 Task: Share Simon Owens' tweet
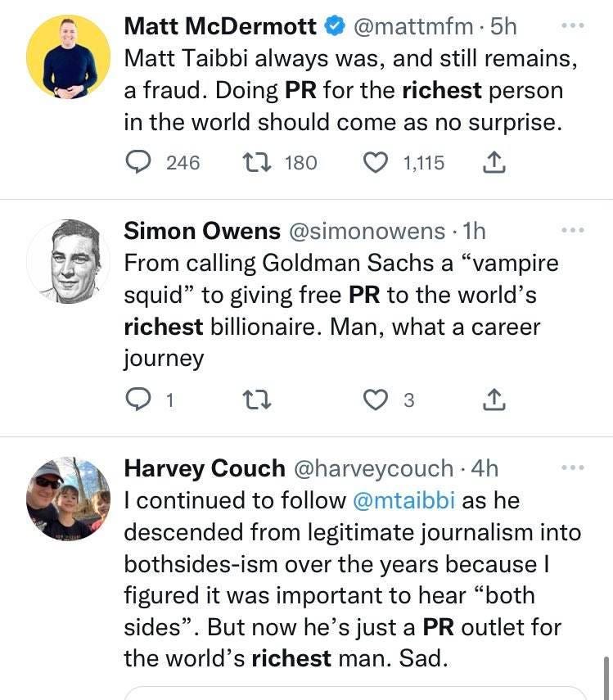(494, 400)
